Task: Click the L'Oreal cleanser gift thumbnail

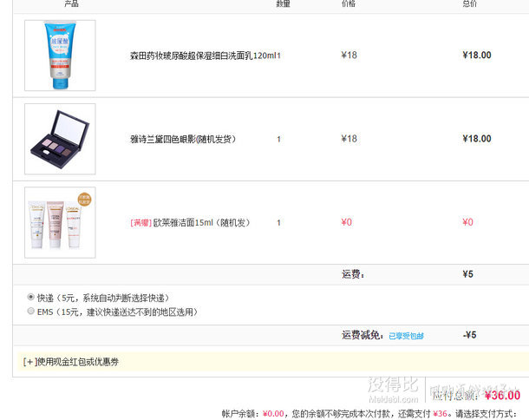Action: click(x=60, y=222)
